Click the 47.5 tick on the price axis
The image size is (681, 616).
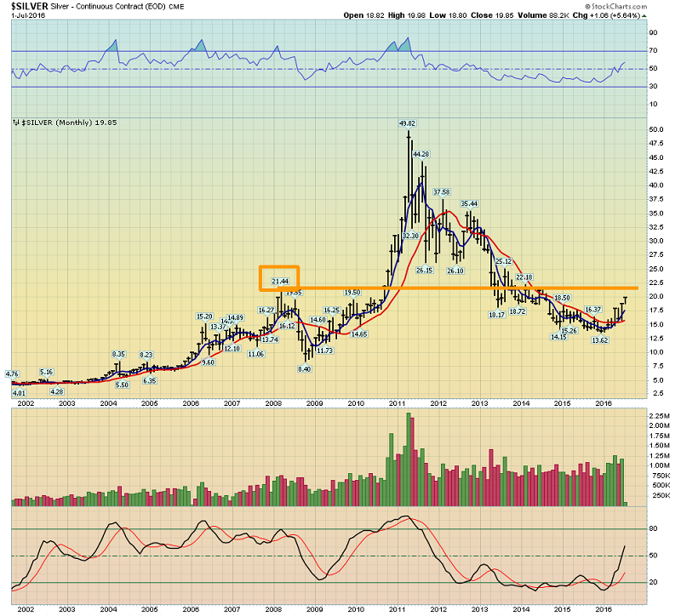tap(656, 143)
